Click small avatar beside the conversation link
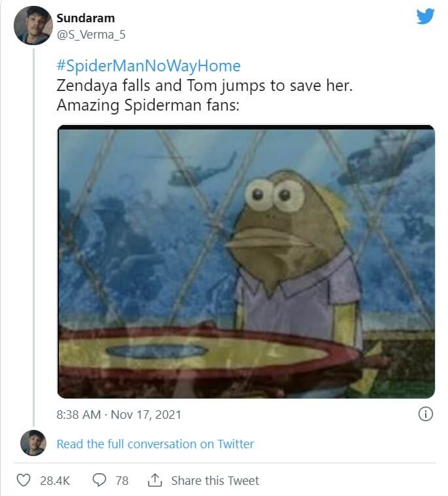This screenshot has width=448, height=496. point(33,443)
